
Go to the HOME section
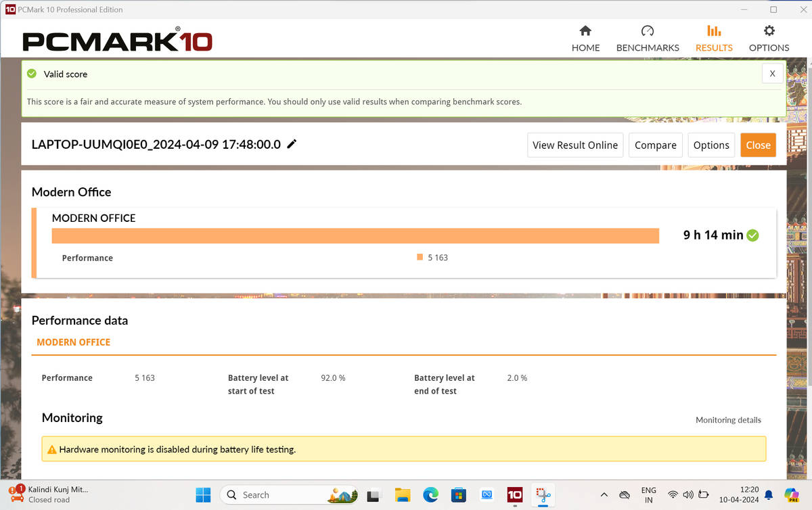click(585, 39)
